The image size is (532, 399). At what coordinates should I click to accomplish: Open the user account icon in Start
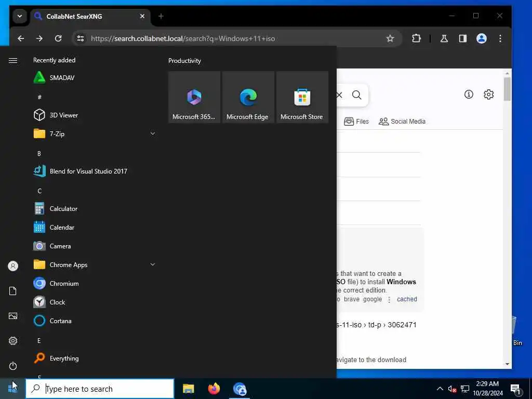(13, 266)
